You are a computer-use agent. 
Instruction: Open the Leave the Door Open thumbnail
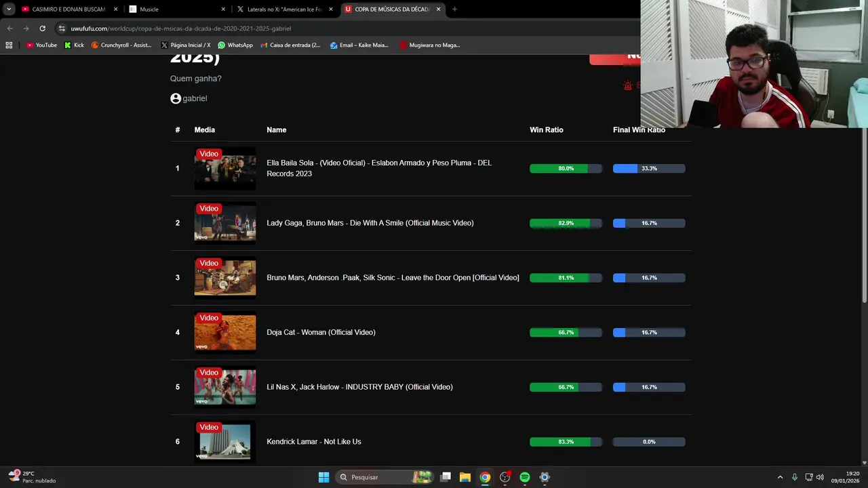pos(225,277)
